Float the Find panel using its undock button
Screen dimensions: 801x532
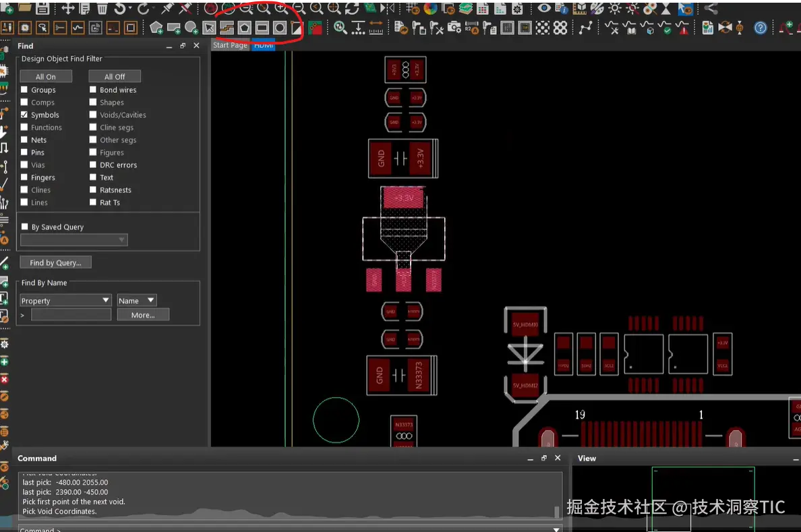coord(182,45)
